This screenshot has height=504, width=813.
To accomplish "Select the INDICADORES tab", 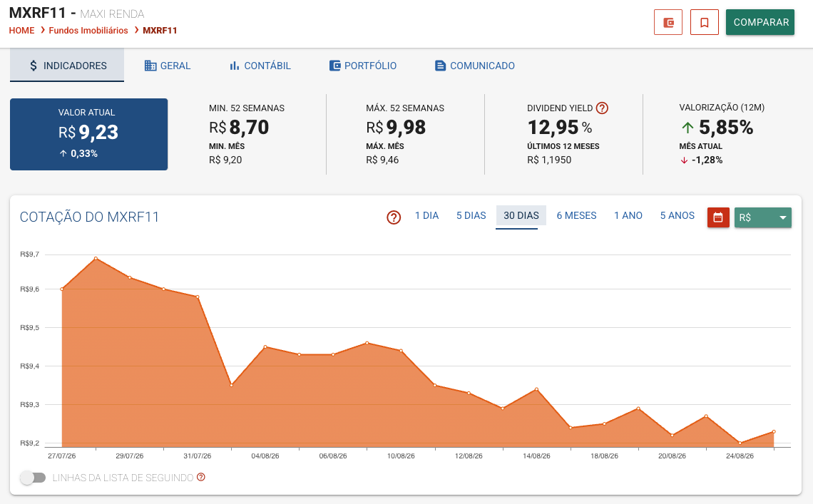I will [67, 66].
